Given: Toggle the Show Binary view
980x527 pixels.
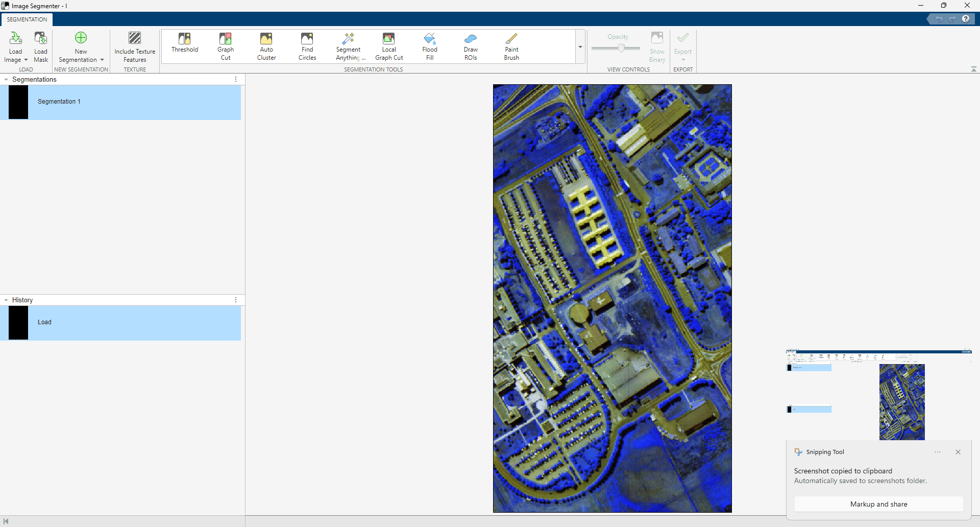Looking at the screenshot, I should [x=657, y=46].
